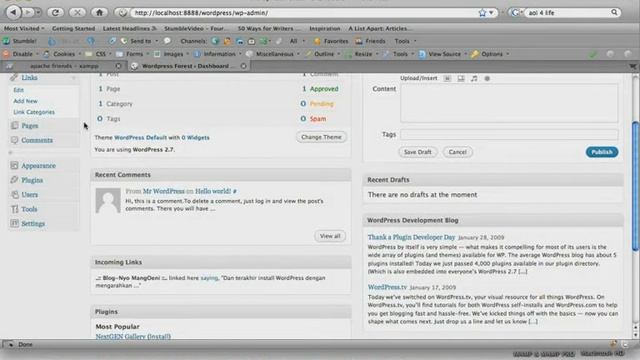Click the NextGEN Gallery plugin link
640x360 pixels.
(133, 336)
